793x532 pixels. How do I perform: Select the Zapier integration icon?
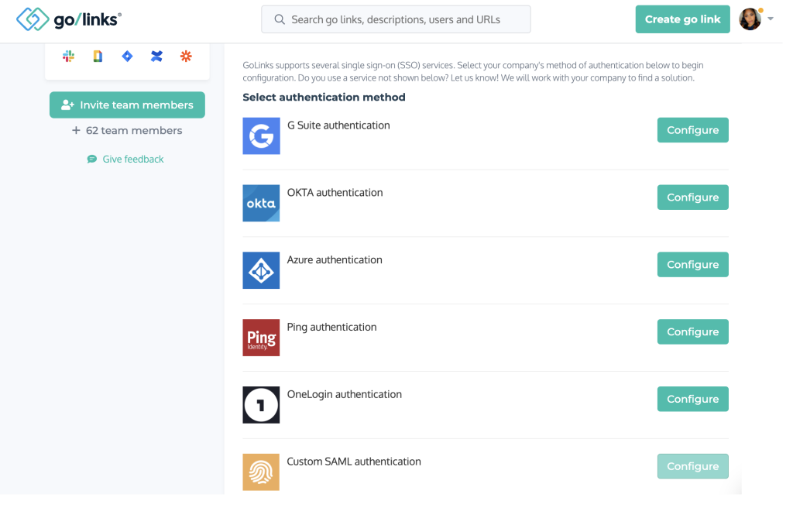coord(185,56)
